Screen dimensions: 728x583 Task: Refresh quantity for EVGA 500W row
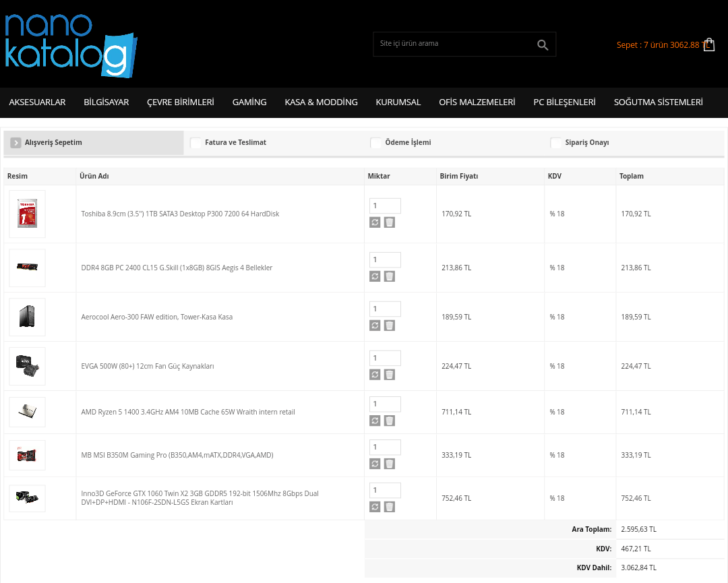click(375, 375)
